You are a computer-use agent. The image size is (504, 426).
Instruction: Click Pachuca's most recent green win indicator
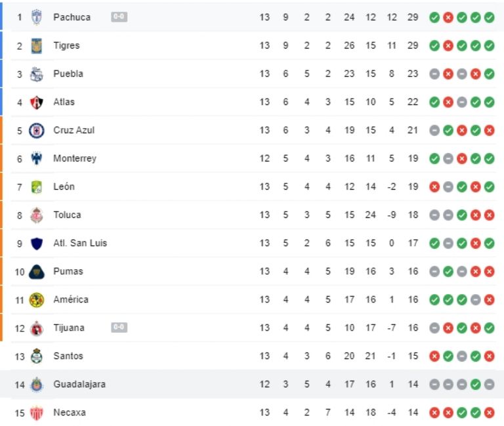[490, 17]
